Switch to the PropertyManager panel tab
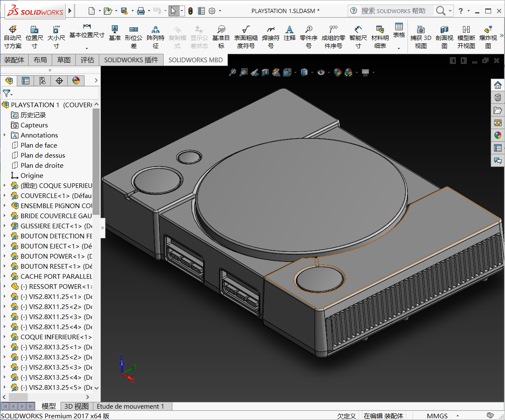The image size is (505, 420). pyautogui.click(x=26, y=80)
